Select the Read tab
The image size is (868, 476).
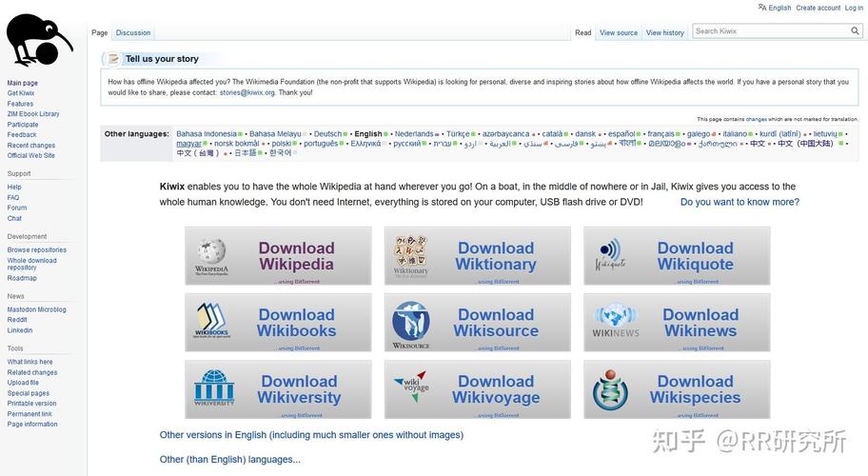[582, 32]
